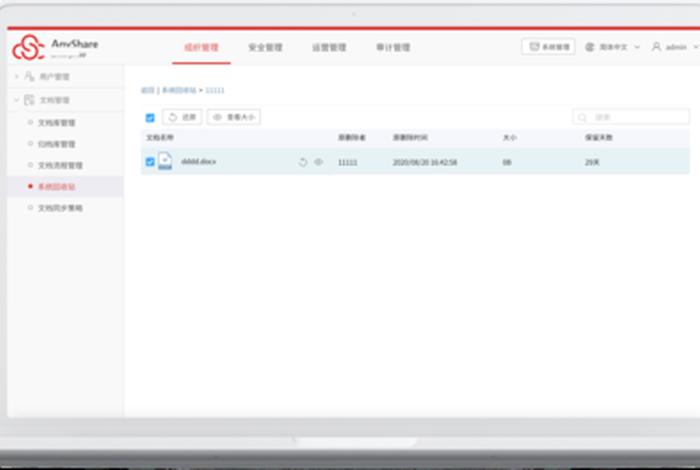Click the magnifier search icon
The image size is (700, 470).
point(582,117)
